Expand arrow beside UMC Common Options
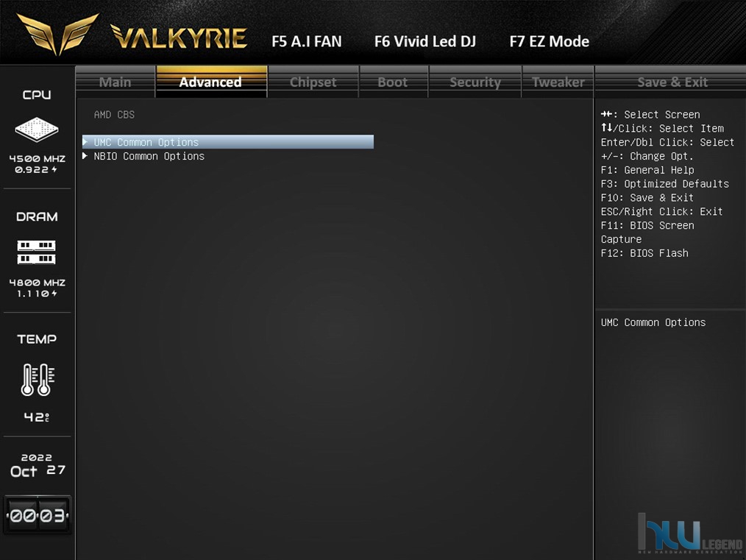 point(85,142)
